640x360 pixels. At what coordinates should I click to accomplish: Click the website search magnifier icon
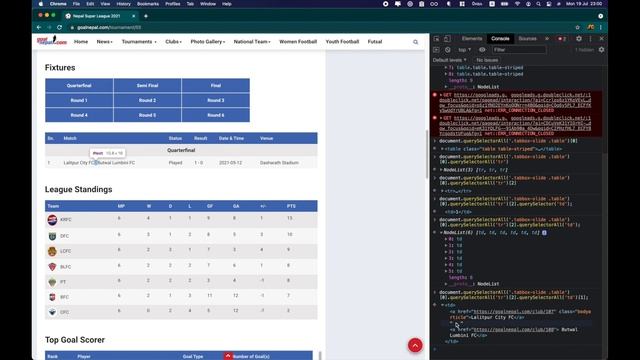pyautogui.click(x=416, y=42)
